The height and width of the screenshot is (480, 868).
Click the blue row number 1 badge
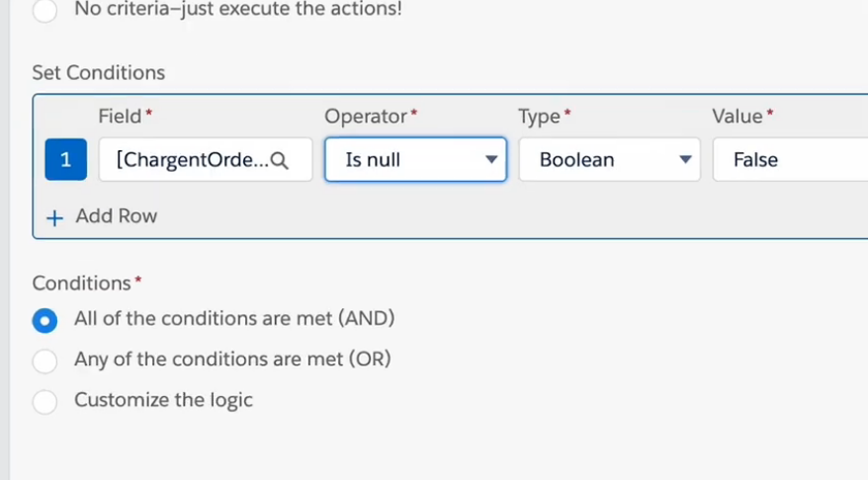[66, 160]
